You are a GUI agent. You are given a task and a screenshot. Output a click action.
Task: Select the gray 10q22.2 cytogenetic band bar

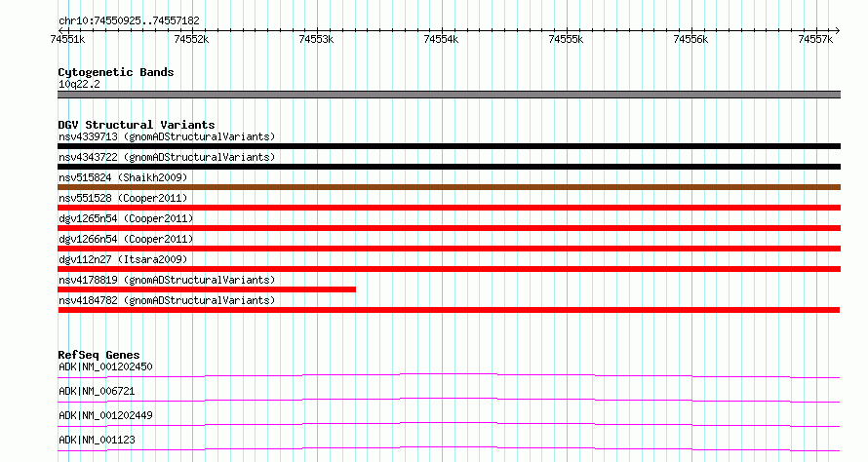[x=449, y=95]
